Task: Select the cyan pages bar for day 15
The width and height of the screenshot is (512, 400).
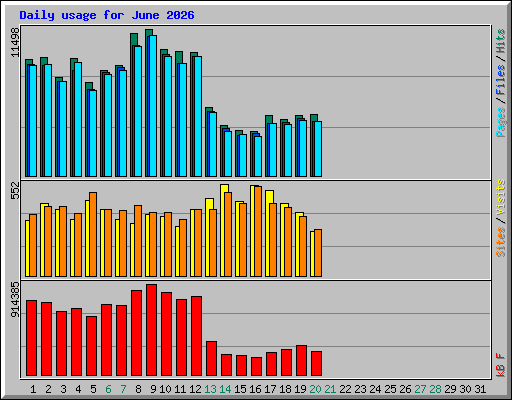Action: [x=243, y=155]
